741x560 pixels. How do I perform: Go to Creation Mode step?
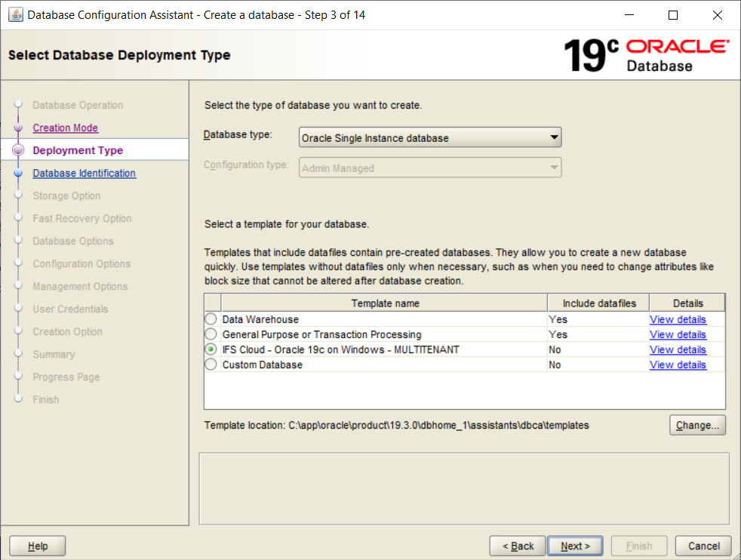pyautogui.click(x=66, y=128)
